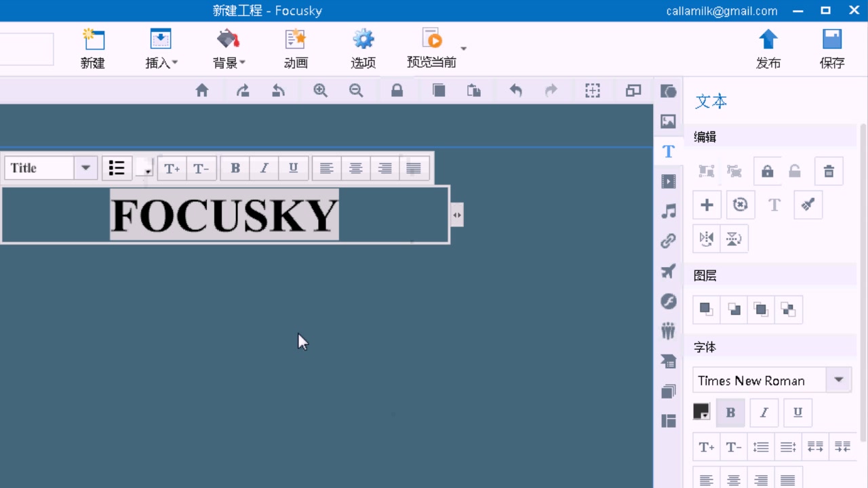
Task: Toggle underline in the floating text toolbar
Action: (293, 168)
